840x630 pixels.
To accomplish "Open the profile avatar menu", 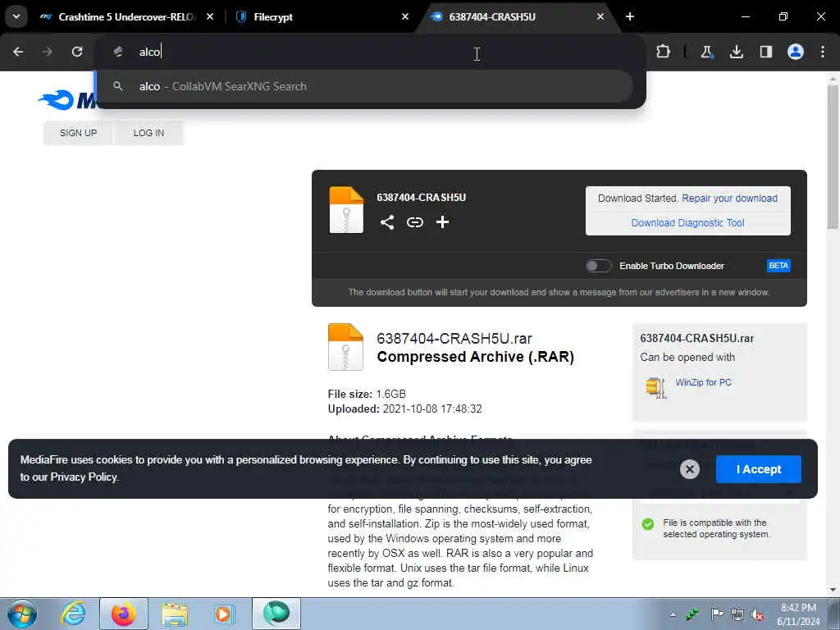I will (796, 52).
